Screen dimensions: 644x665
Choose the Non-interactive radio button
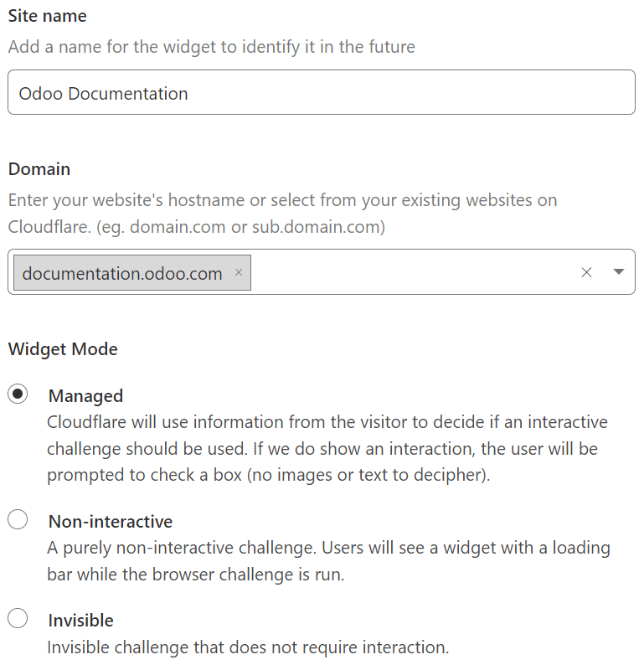[x=18, y=520]
